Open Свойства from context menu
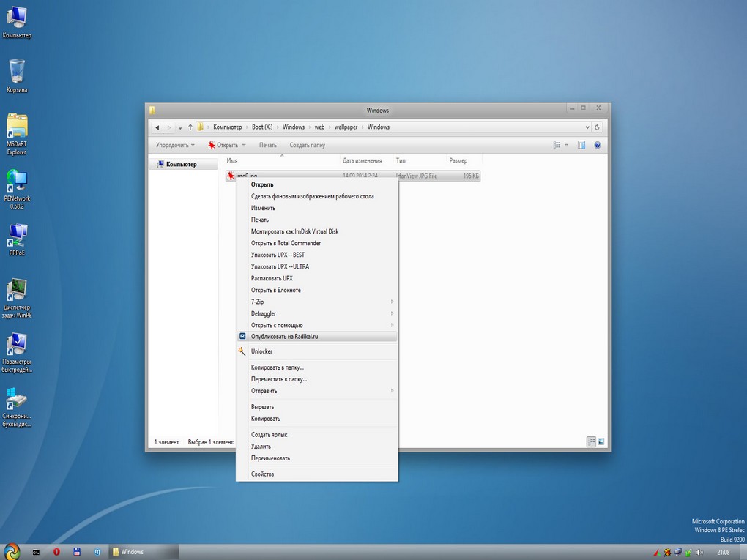The height and width of the screenshot is (560, 747). tap(317, 474)
